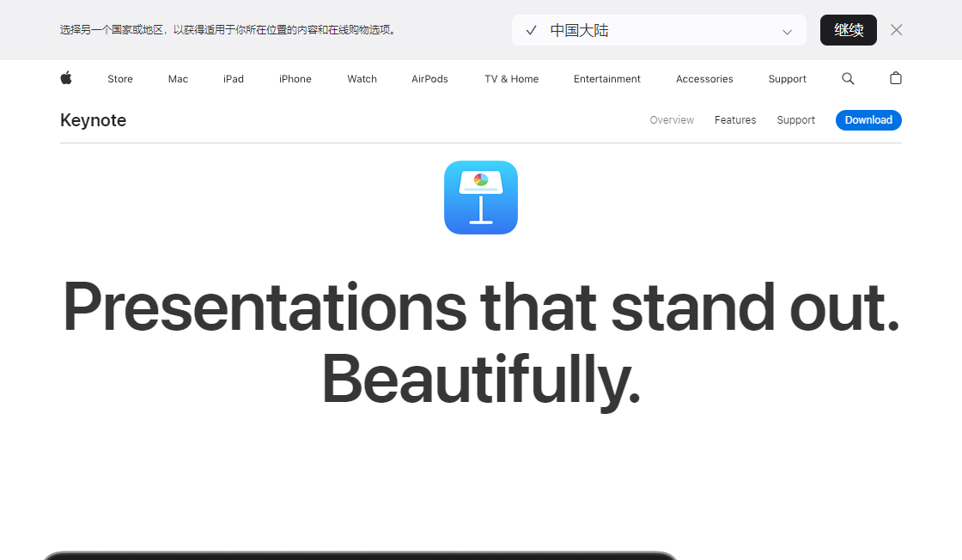Select the Overview link
This screenshot has height=560, width=962.
coord(672,119)
